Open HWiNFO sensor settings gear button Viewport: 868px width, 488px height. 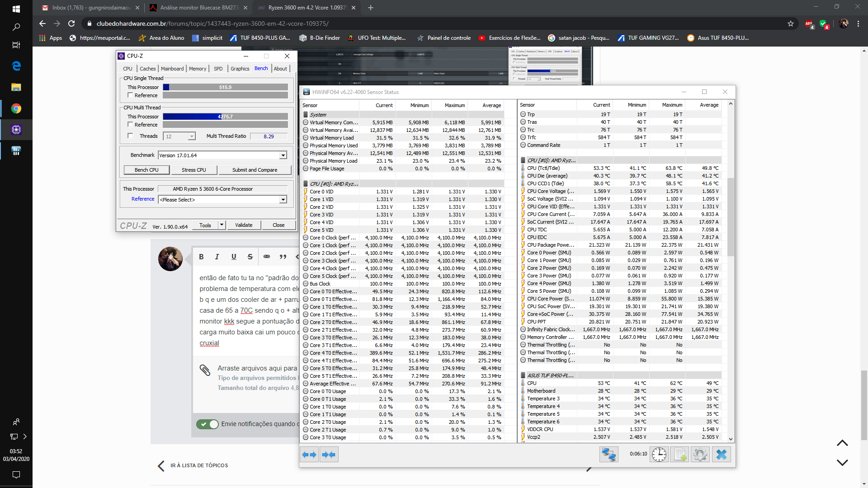click(x=700, y=454)
